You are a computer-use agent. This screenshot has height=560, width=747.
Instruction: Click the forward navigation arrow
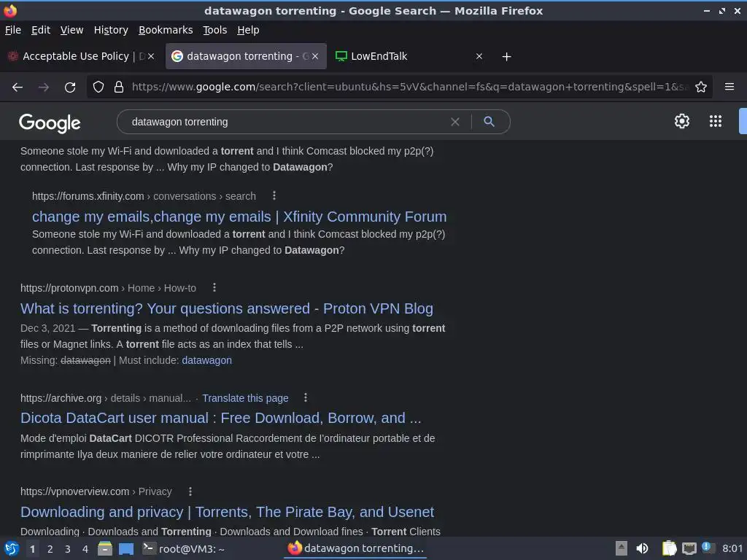(44, 87)
